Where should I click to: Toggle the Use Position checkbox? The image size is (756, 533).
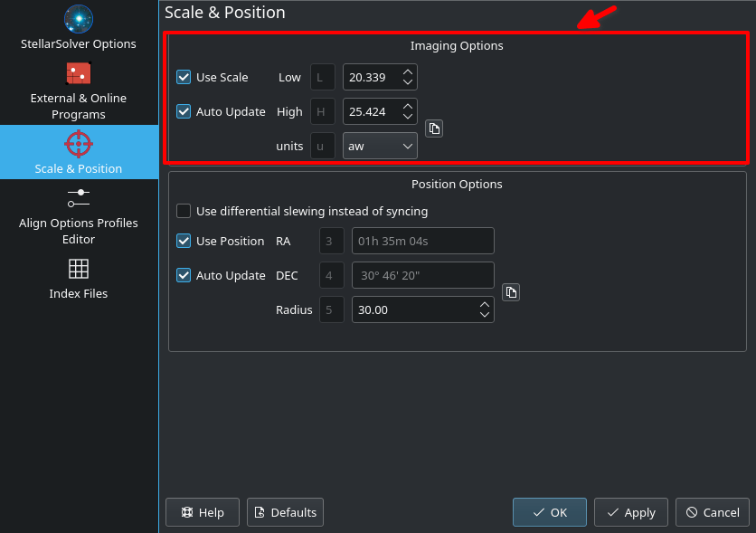[184, 241]
